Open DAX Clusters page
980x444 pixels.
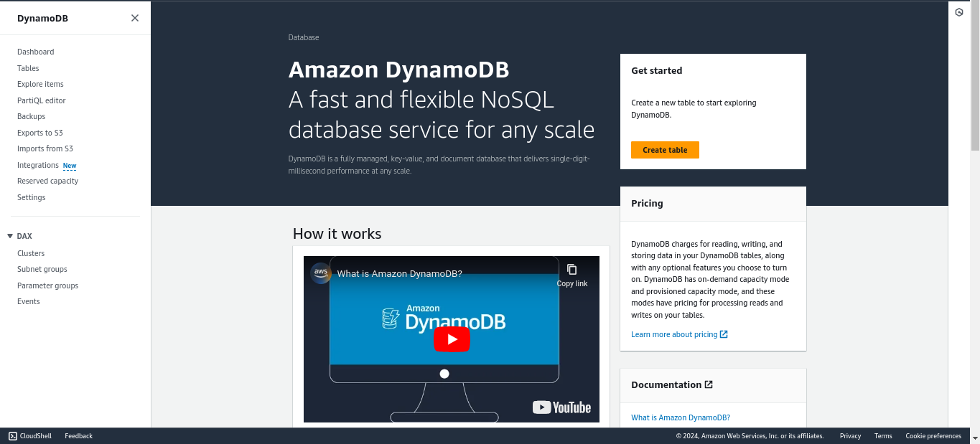[31, 253]
